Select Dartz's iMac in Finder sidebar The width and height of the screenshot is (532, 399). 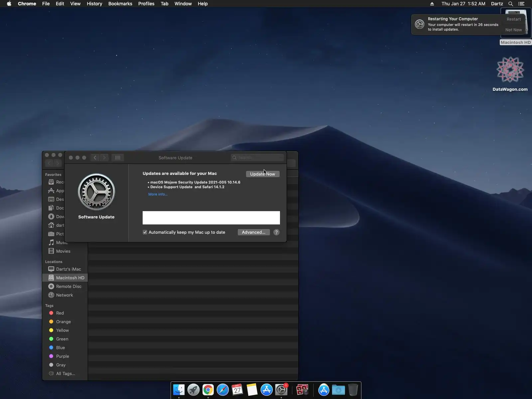click(65, 269)
